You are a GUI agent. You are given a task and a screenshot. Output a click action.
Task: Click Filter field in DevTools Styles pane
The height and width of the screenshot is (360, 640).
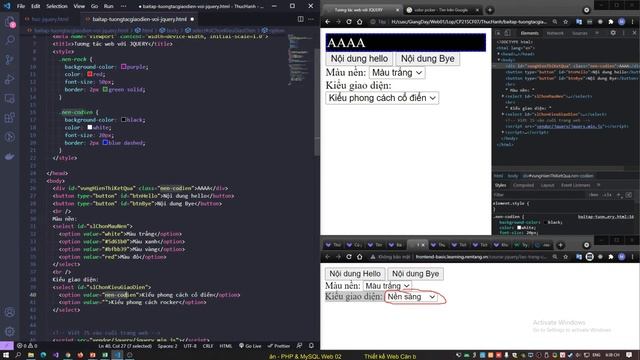tap(540, 195)
